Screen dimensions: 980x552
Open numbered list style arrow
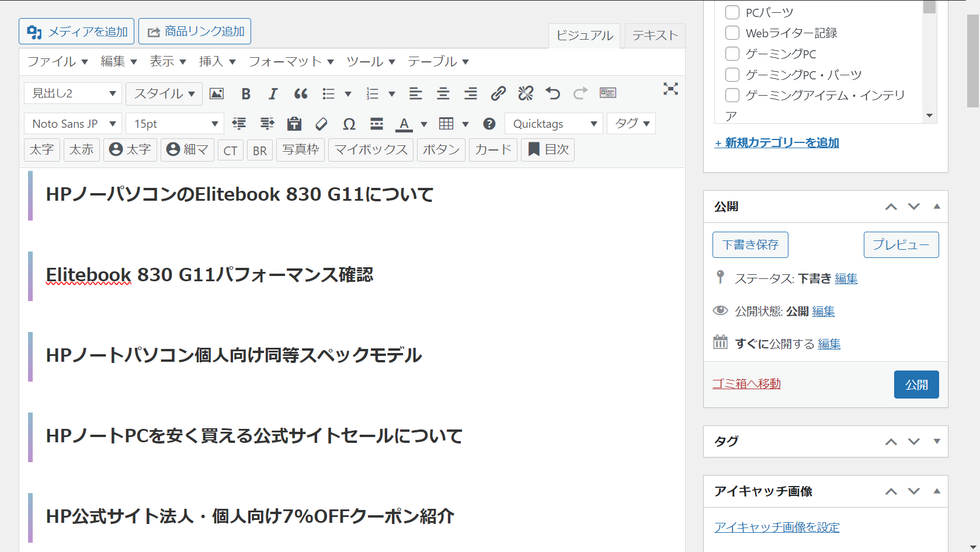pos(392,93)
